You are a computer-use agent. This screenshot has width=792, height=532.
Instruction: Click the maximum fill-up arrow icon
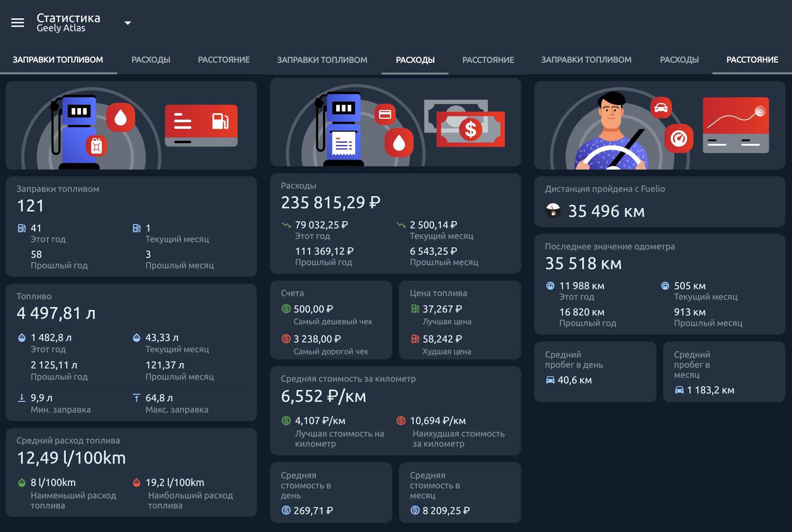point(137,398)
